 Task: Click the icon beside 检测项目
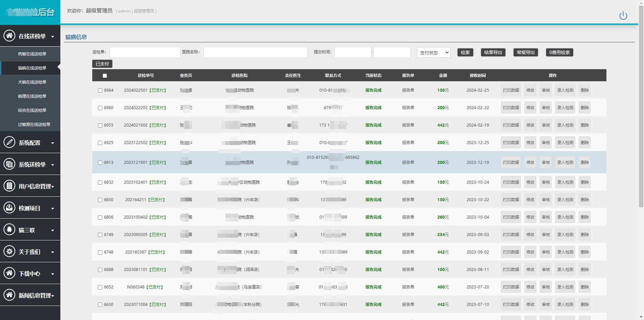click(9, 208)
